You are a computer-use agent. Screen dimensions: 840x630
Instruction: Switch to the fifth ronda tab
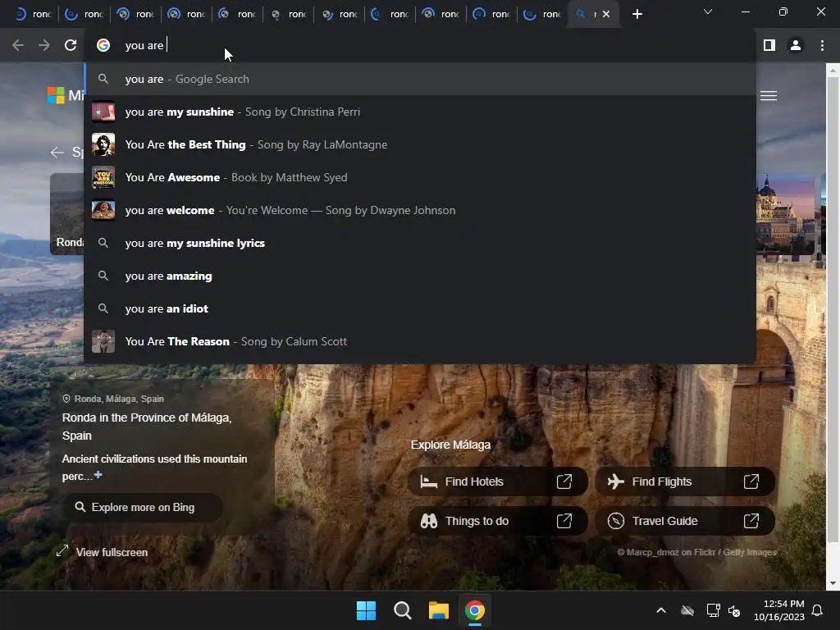pyautogui.click(x=237, y=15)
